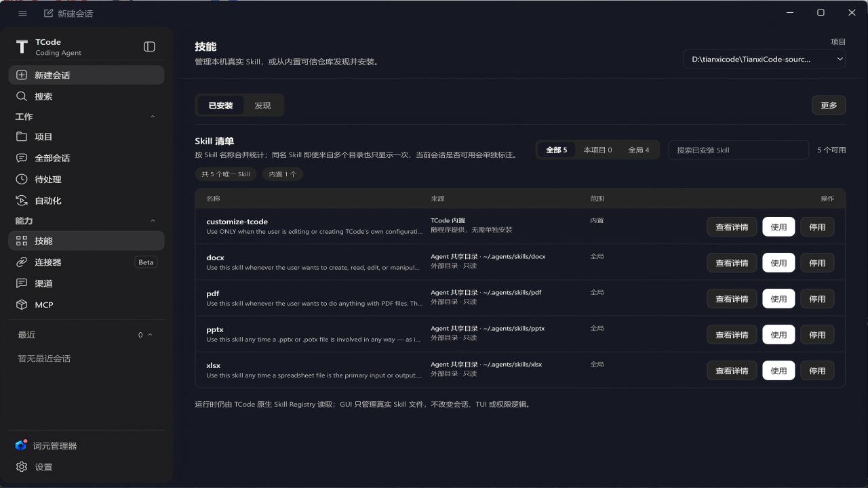Click the 内置 1 个 chip
Screen dimensions: 868x488
tap(283, 174)
